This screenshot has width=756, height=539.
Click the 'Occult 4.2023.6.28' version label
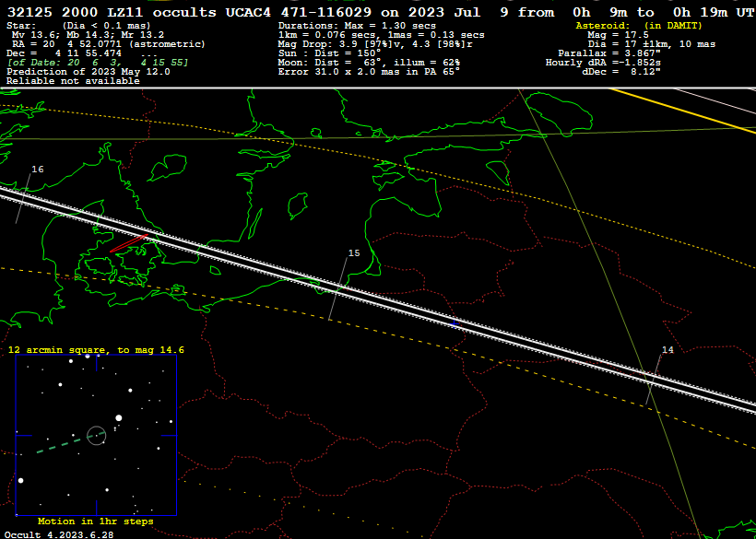(x=59, y=535)
